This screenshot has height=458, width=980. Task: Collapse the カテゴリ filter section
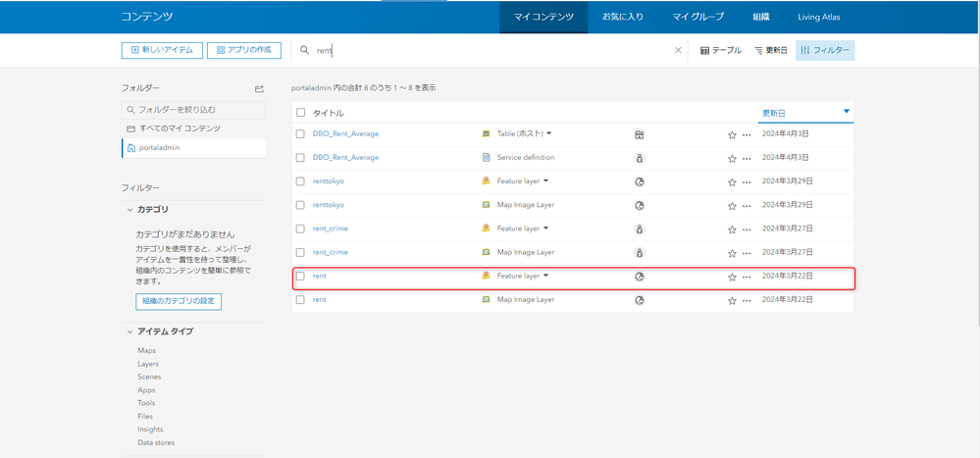point(130,209)
